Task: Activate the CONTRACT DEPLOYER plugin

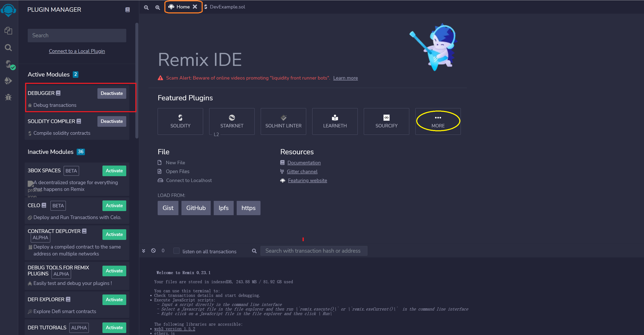Action: [x=114, y=234]
